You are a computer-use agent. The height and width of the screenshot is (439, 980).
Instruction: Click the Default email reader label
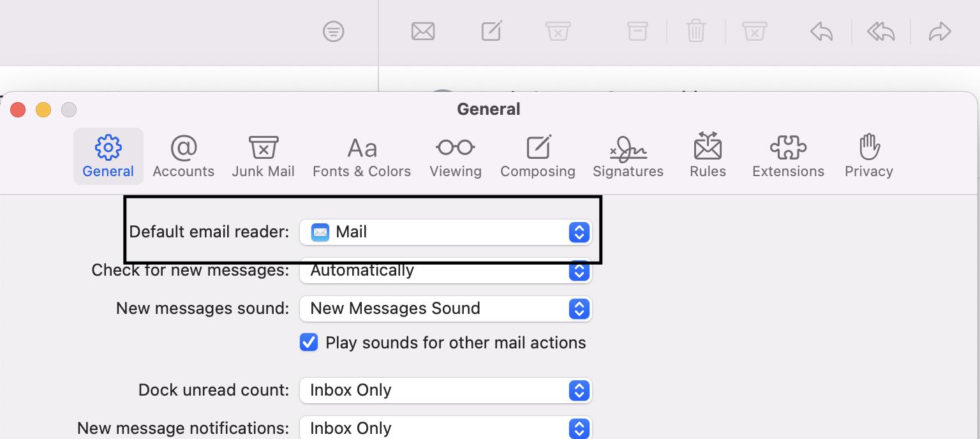coord(209,232)
